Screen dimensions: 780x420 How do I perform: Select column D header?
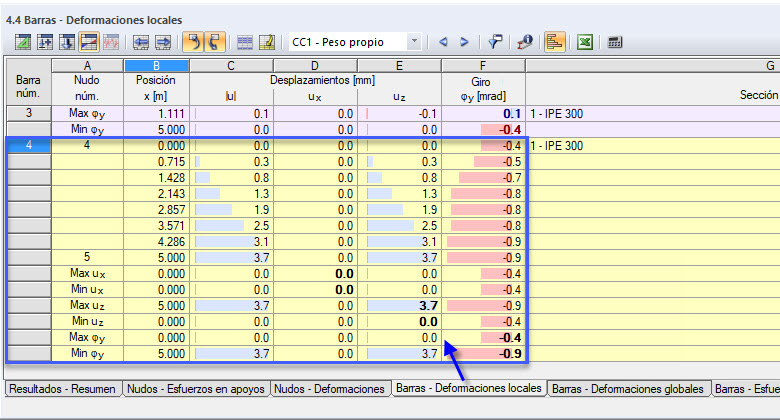click(x=315, y=66)
